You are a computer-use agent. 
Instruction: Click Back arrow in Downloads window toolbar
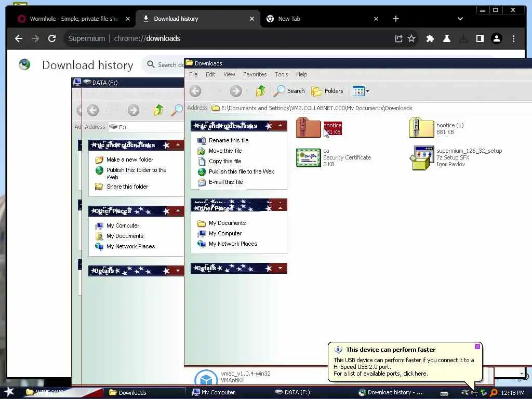195,91
